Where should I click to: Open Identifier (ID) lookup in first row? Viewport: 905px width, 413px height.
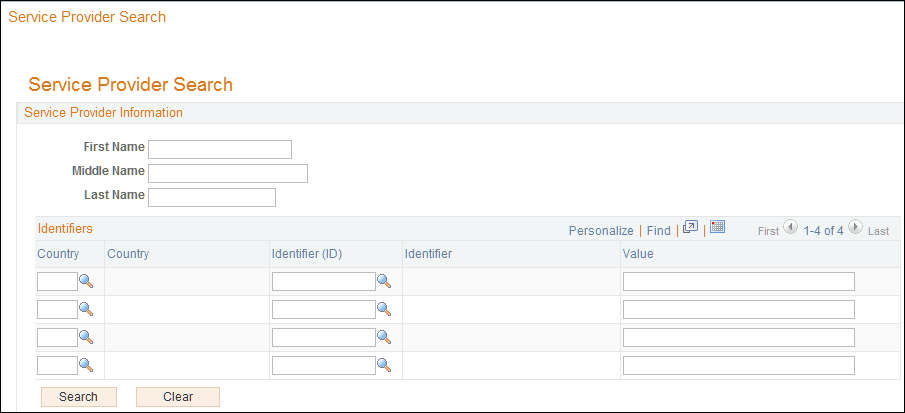[384, 281]
